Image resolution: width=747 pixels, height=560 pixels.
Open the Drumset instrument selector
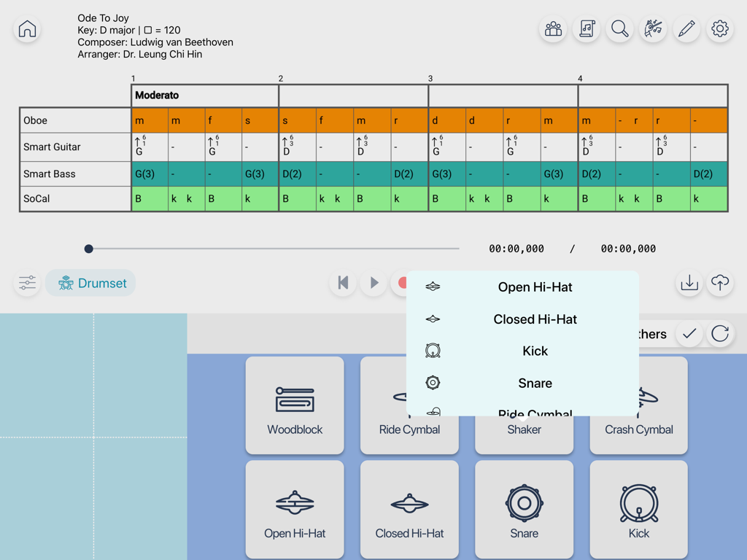tap(91, 283)
